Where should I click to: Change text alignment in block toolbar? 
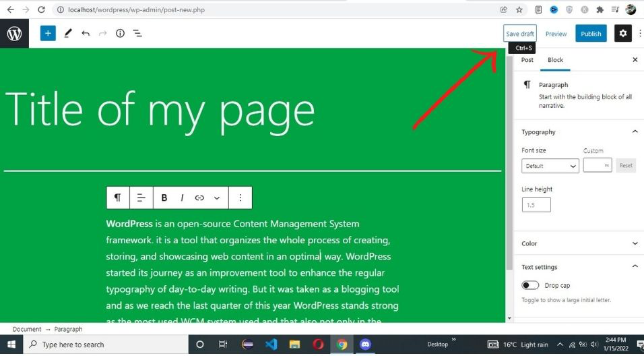(141, 198)
